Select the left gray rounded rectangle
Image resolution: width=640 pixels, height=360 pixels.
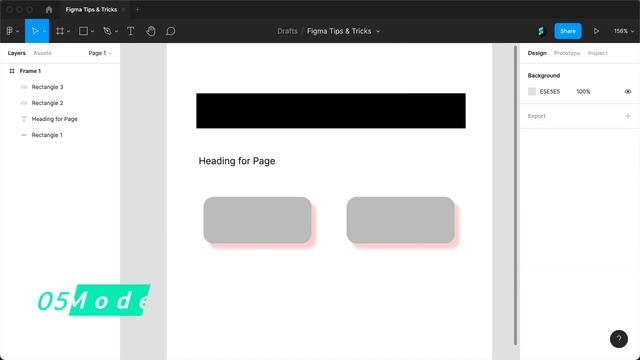click(x=258, y=220)
